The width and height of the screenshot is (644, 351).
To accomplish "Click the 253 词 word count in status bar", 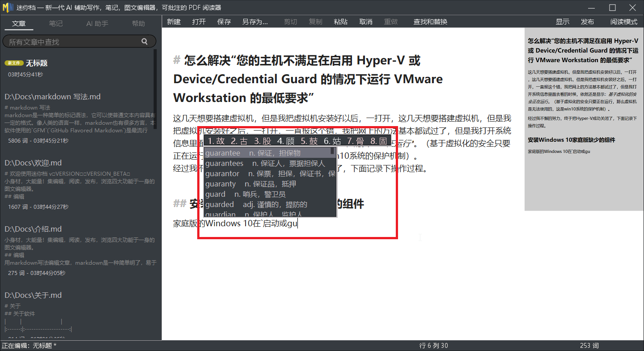I will click(589, 346).
